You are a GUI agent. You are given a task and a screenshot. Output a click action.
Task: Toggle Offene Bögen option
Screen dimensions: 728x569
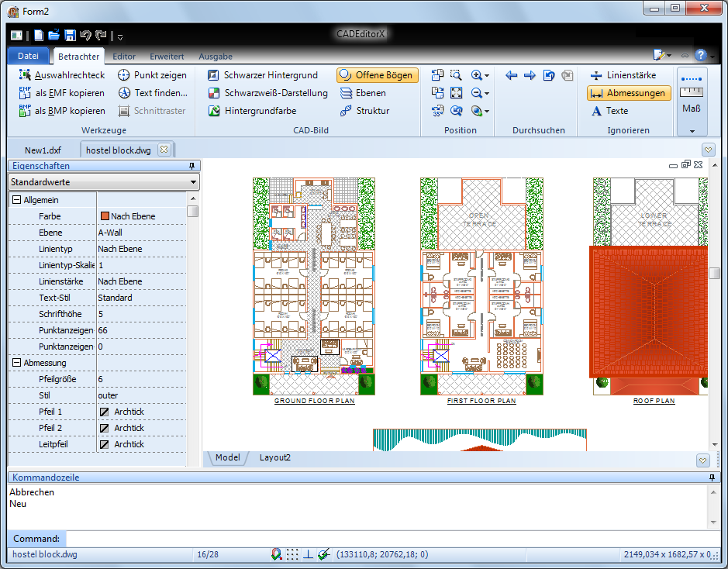pos(378,75)
